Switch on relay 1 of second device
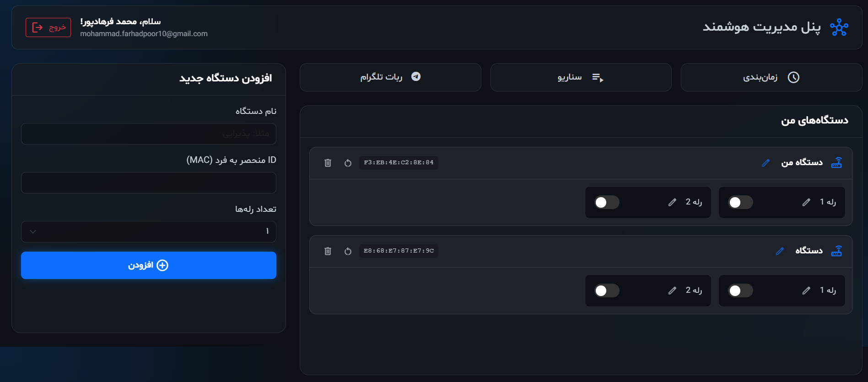The image size is (868, 382). 740,291
